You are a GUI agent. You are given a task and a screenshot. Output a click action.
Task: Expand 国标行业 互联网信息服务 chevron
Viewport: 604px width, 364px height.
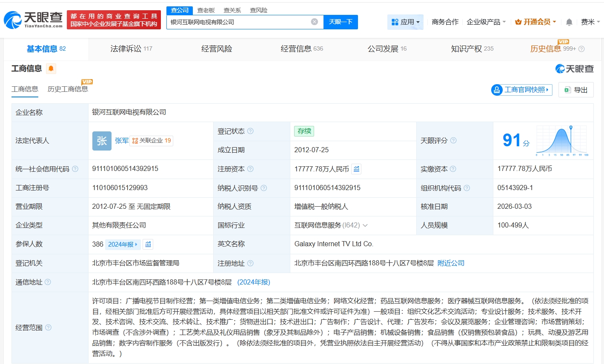click(x=365, y=225)
